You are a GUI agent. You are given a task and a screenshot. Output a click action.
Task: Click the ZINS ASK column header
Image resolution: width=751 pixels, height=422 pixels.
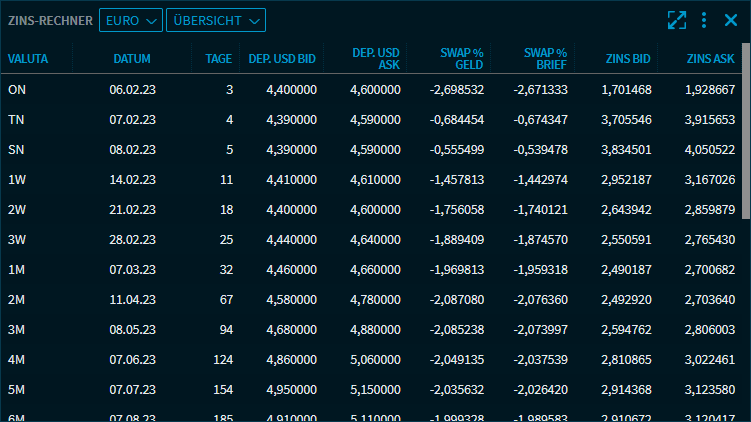point(711,59)
